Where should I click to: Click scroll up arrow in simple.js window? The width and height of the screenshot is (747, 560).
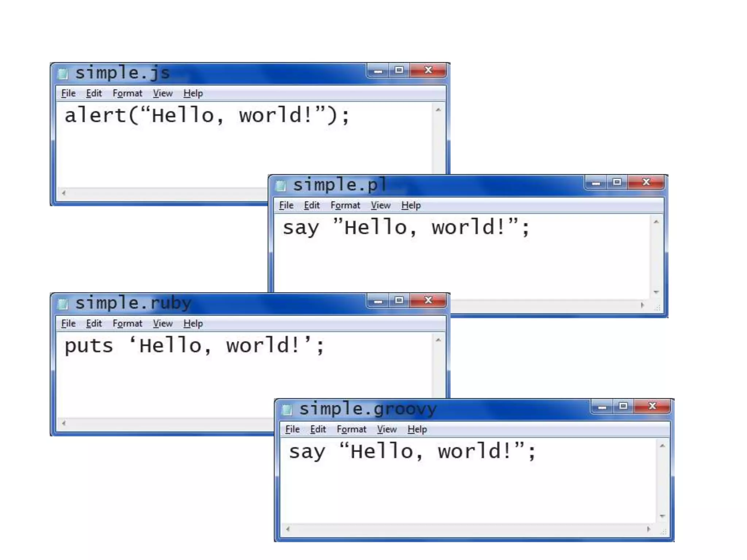pos(438,110)
